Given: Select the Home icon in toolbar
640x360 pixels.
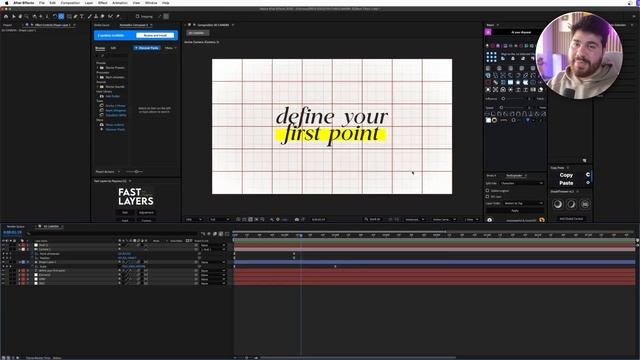Looking at the screenshot, I should click(6, 16).
